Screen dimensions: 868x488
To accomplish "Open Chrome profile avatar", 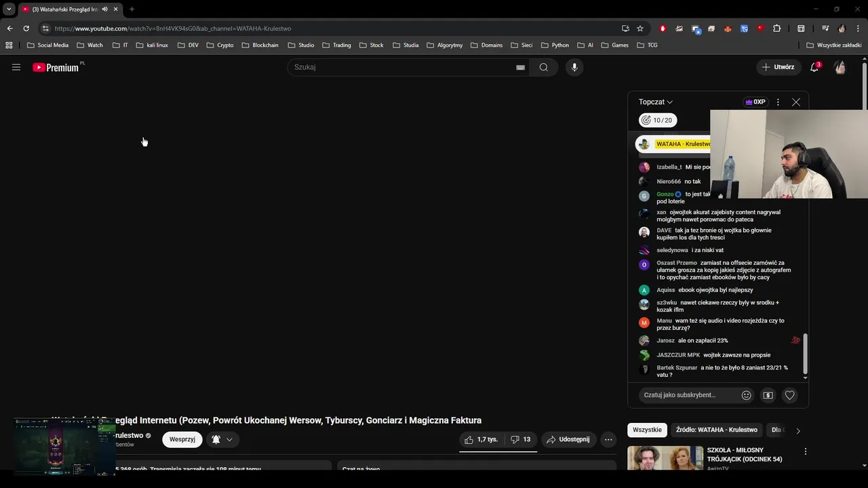I will 842,28.
